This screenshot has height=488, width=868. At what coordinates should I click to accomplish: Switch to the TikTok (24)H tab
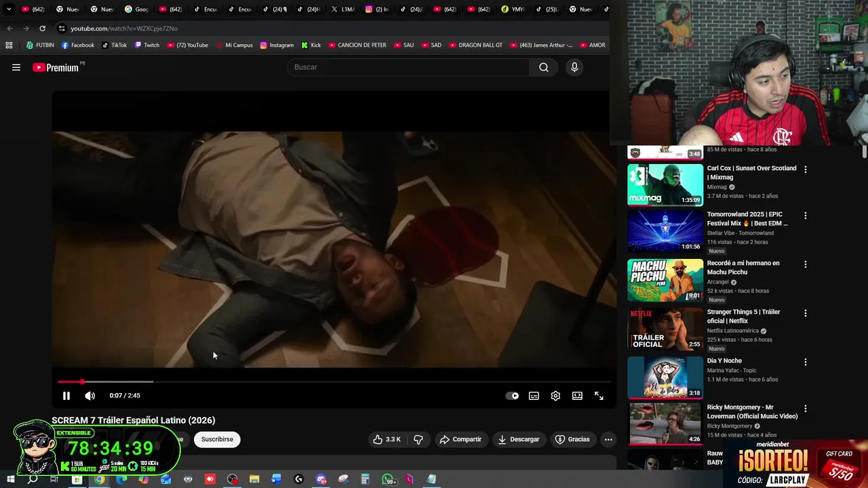(308, 9)
